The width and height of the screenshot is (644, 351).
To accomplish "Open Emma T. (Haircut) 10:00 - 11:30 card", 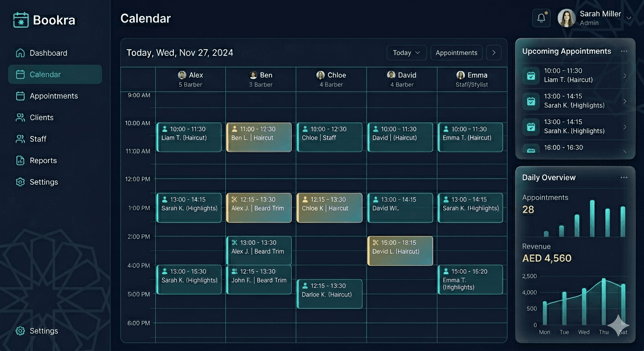I will (x=470, y=137).
